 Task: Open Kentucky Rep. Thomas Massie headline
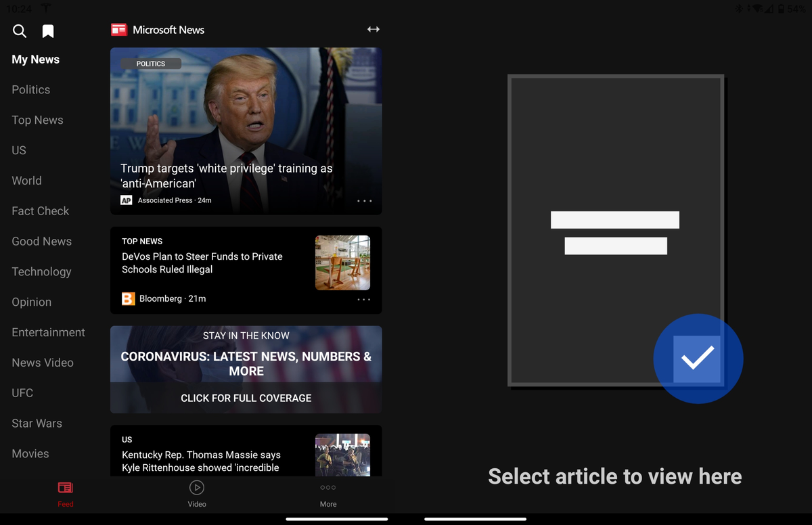pyautogui.click(x=201, y=461)
